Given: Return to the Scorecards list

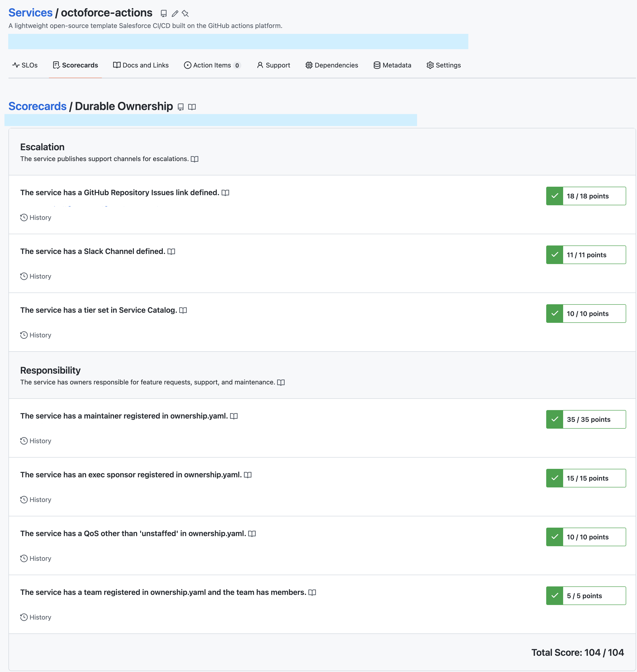Looking at the screenshot, I should click(x=37, y=106).
